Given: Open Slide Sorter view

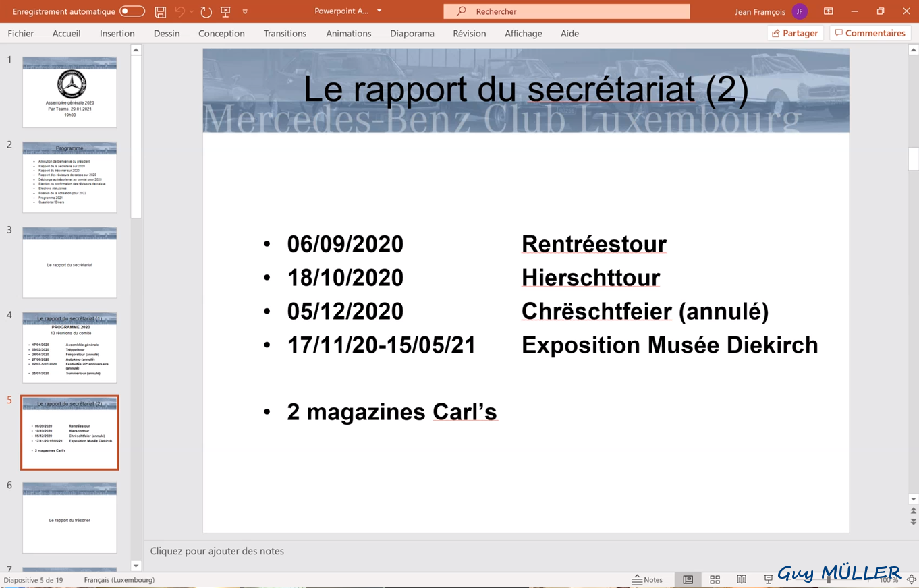Looking at the screenshot, I should click(715, 579).
